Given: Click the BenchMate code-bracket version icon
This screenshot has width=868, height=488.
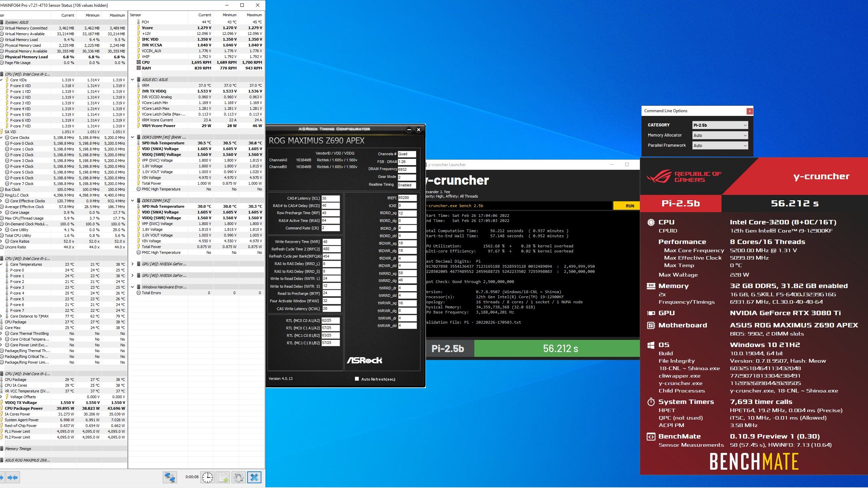Looking at the screenshot, I should coord(651,437).
